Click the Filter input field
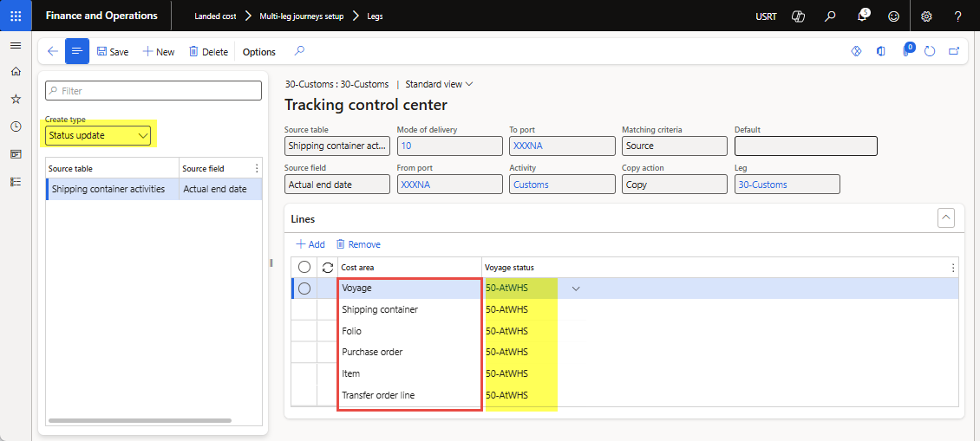Screen dimensions: 980x441 click(153, 91)
